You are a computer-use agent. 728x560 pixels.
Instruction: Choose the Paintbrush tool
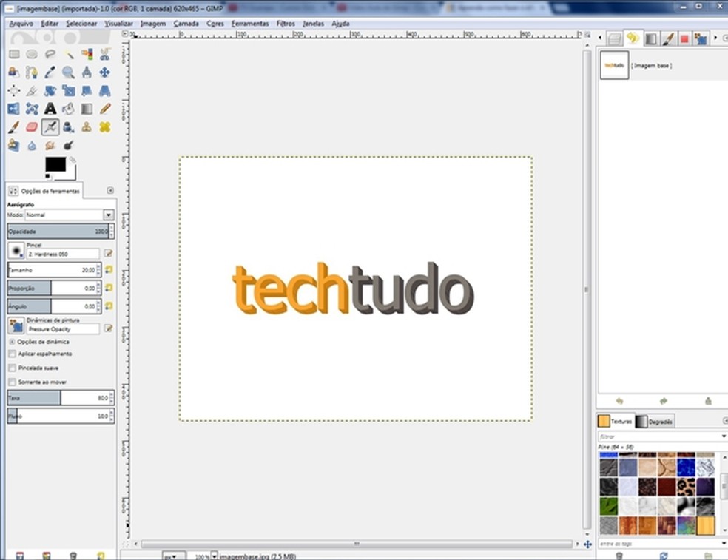13,126
